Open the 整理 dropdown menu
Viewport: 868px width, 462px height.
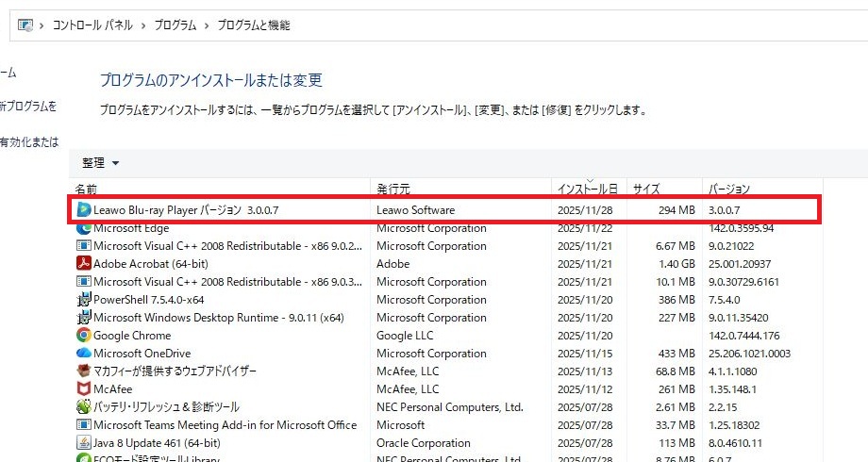100,163
